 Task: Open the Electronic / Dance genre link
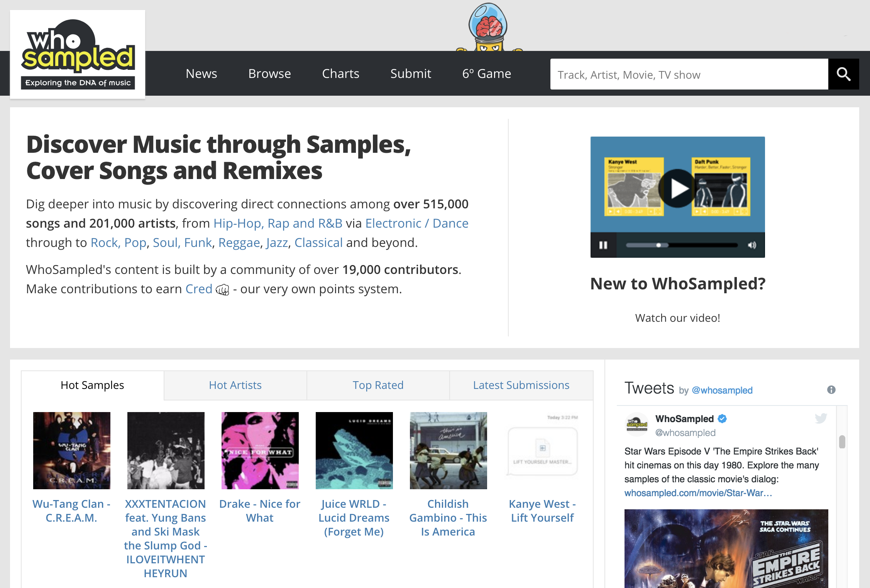pos(417,223)
